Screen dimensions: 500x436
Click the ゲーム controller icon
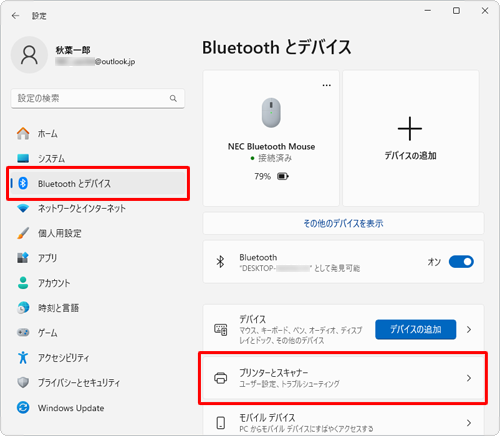point(23,332)
